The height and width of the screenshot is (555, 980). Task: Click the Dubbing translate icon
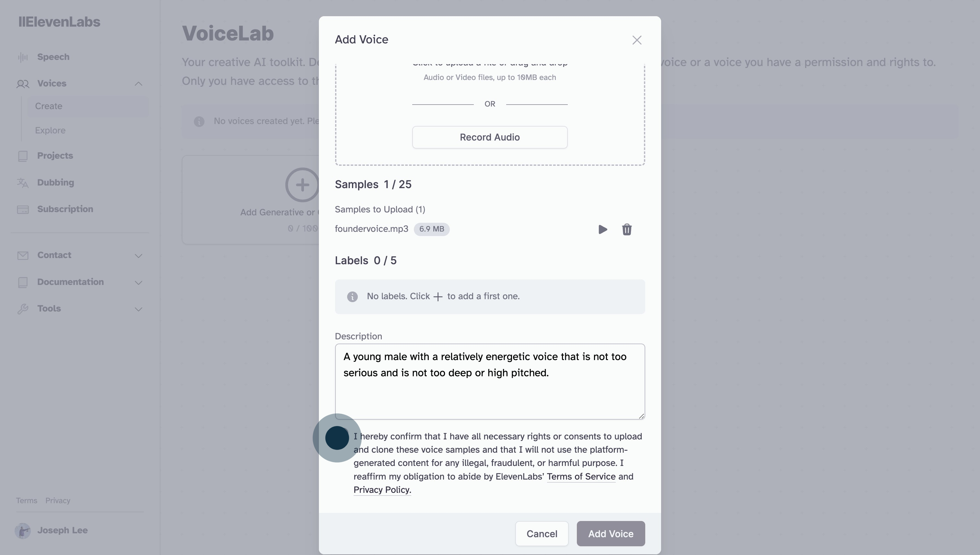23,183
